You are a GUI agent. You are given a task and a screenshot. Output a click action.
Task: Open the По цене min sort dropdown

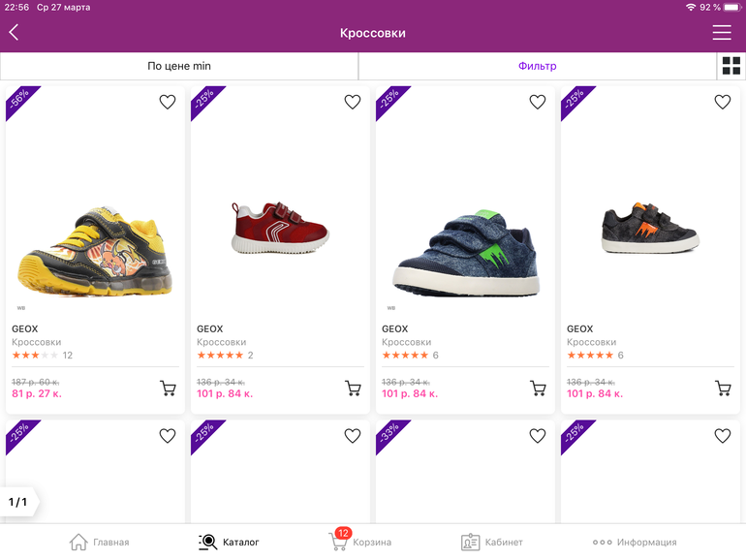[179, 66]
